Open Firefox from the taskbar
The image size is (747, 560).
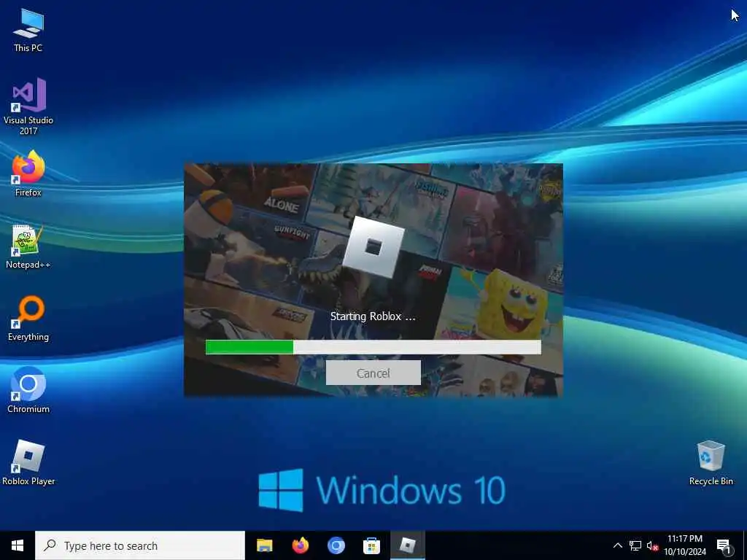pos(300,545)
